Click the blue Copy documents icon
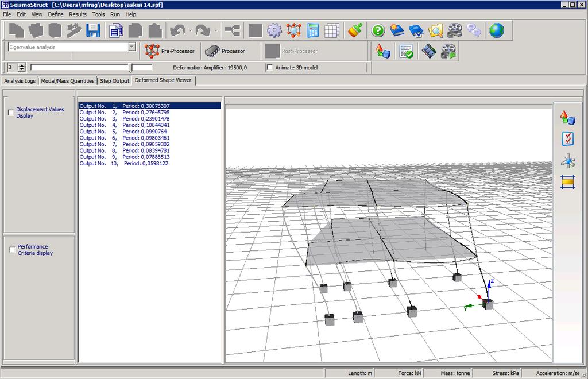Image resolution: width=588 pixels, height=379 pixels. click(x=116, y=30)
